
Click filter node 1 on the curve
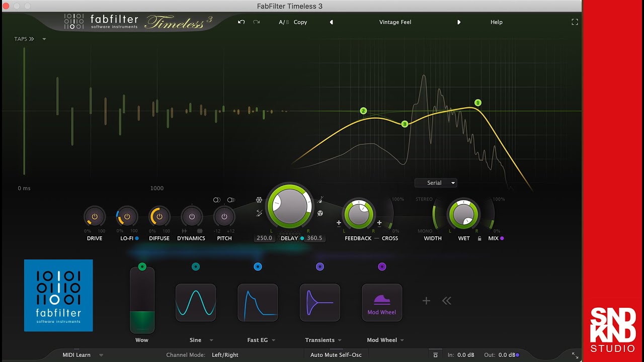(478, 103)
